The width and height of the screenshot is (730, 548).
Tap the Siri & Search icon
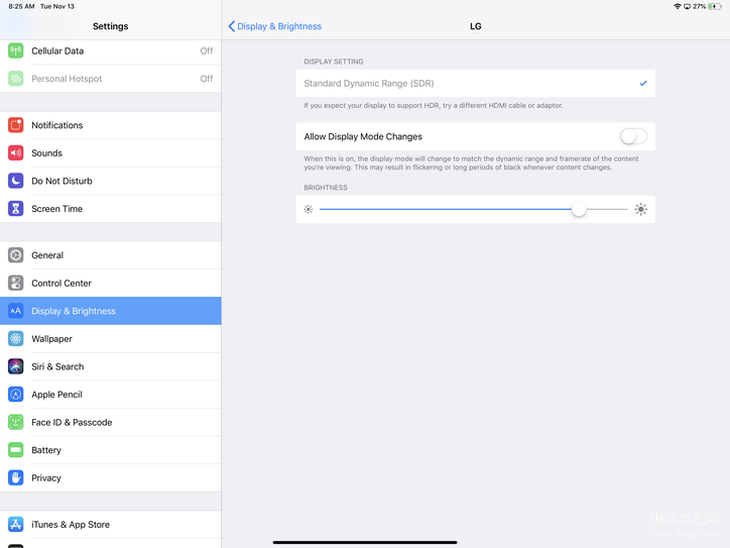[16, 367]
